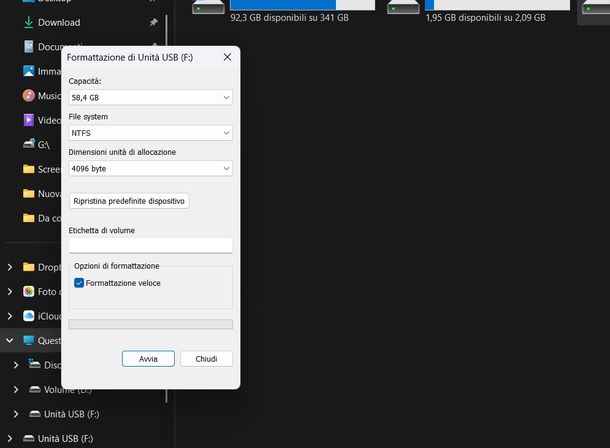Click the iCloud icon in sidebar
Screen dimensions: 610x448
tap(28, 316)
